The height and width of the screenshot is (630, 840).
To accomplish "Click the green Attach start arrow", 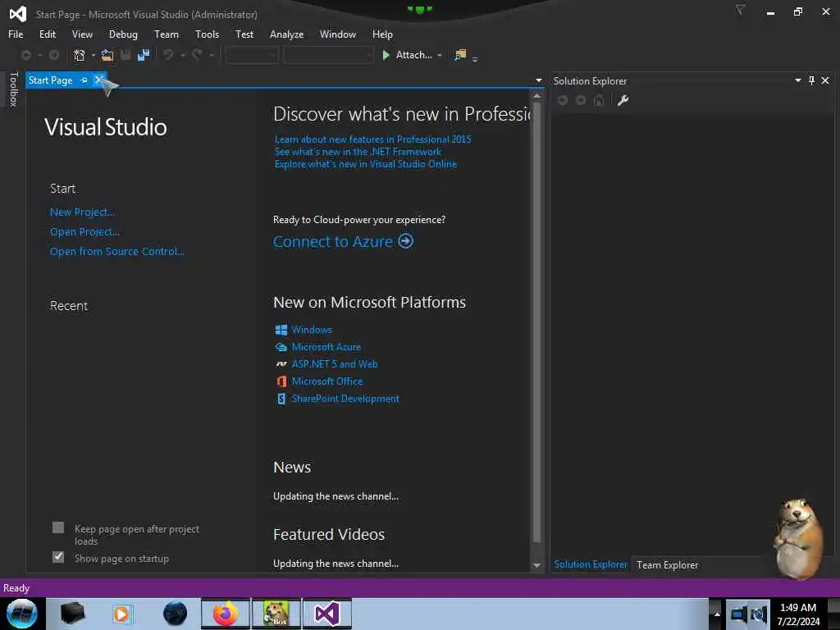I will [x=386, y=55].
